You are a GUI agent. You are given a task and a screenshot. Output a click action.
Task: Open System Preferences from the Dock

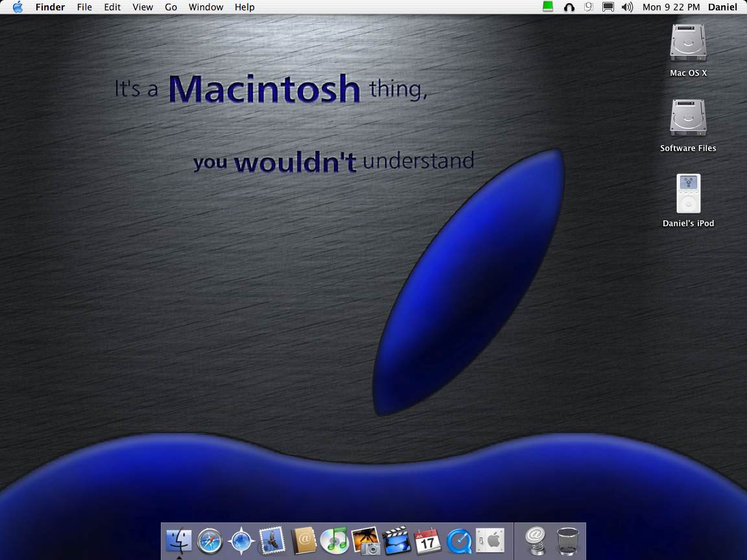pos(490,541)
